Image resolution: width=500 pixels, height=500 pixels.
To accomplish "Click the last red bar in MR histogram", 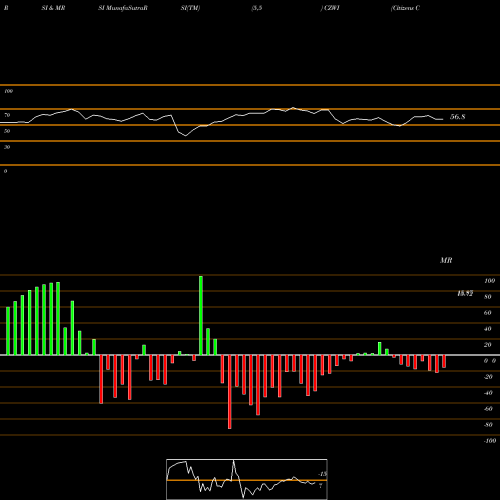I will pyautogui.click(x=444, y=361).
